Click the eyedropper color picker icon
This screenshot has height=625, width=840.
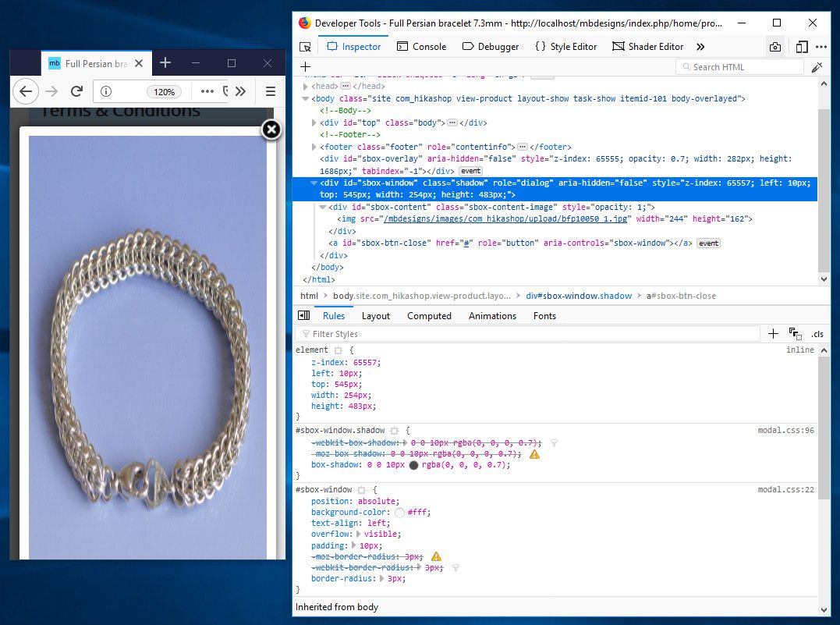click(817, 67)
